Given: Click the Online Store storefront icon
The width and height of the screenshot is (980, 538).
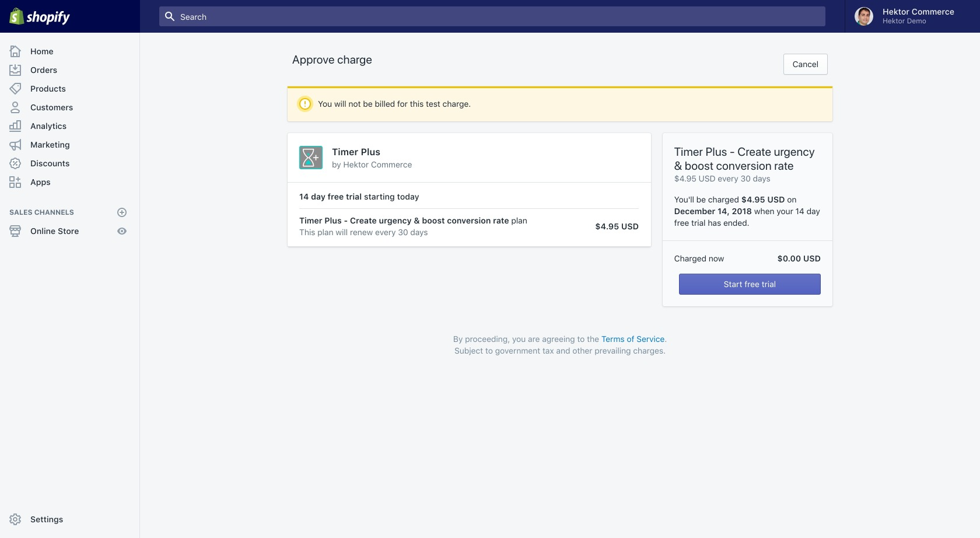Looking at the screenshot, I should [15, 231].
